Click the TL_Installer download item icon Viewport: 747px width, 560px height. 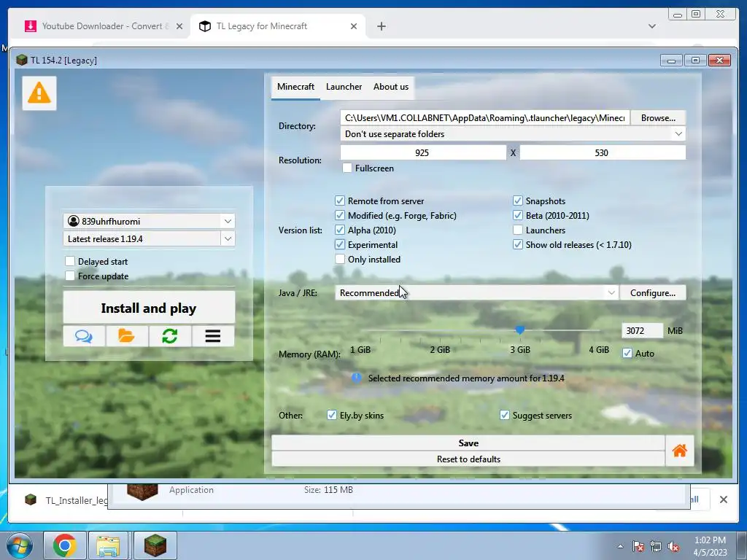[31, 499]
